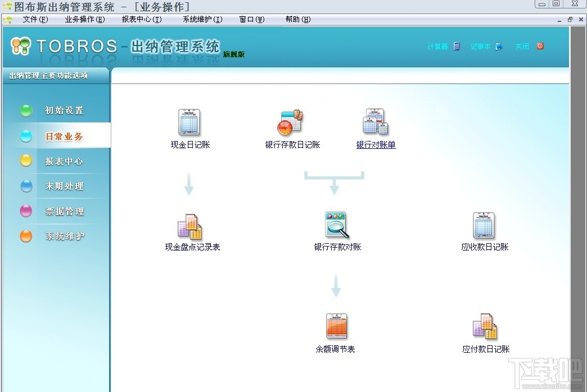Image resolution: width=587 pixels, height=392 pixels.
Task: Open the 银行对账单 sheets icon
Action: pyautogui.click(x=376, y=121)
